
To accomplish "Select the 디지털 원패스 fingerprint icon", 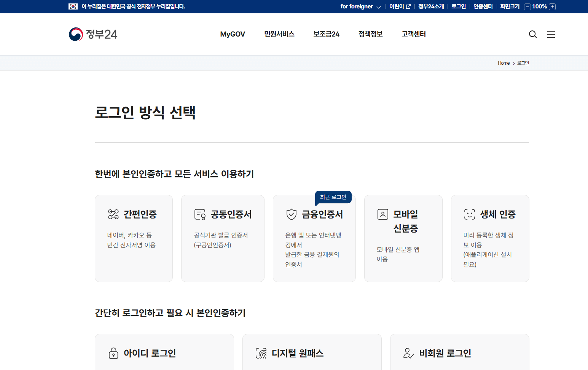I will coord(260,353).
